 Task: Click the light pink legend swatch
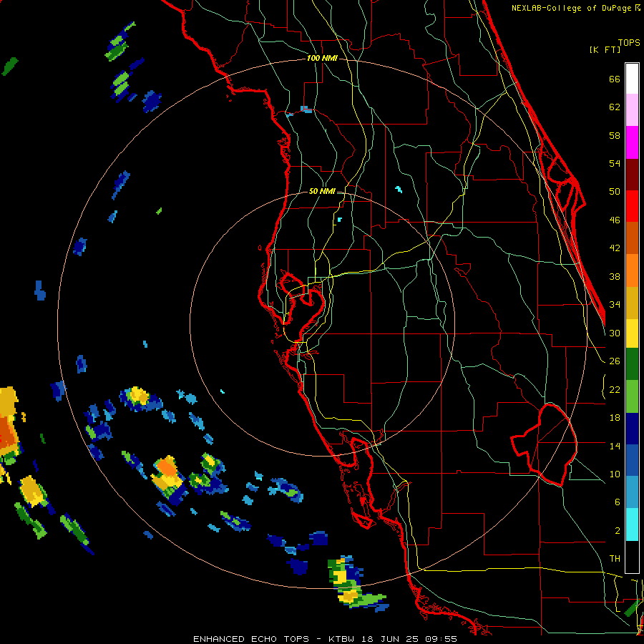point(632,109)
